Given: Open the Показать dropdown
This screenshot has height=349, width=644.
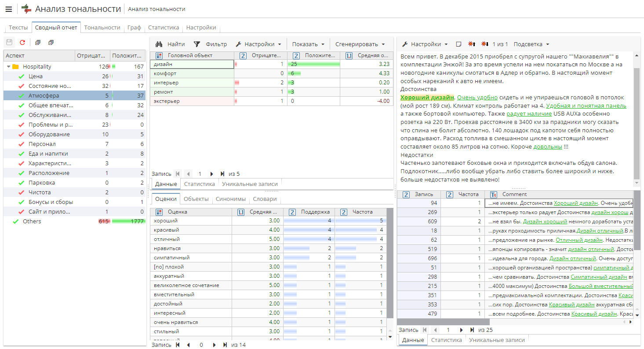Looking at the screenshot, I should [x=308, y=44].
